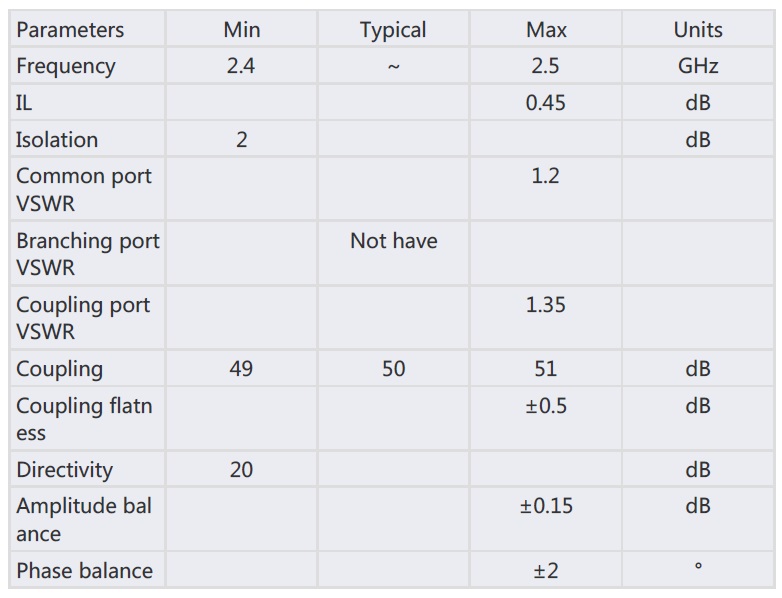Select the Frequency row label
Viewport: 782px width, 598px height.
click(66, 66)
